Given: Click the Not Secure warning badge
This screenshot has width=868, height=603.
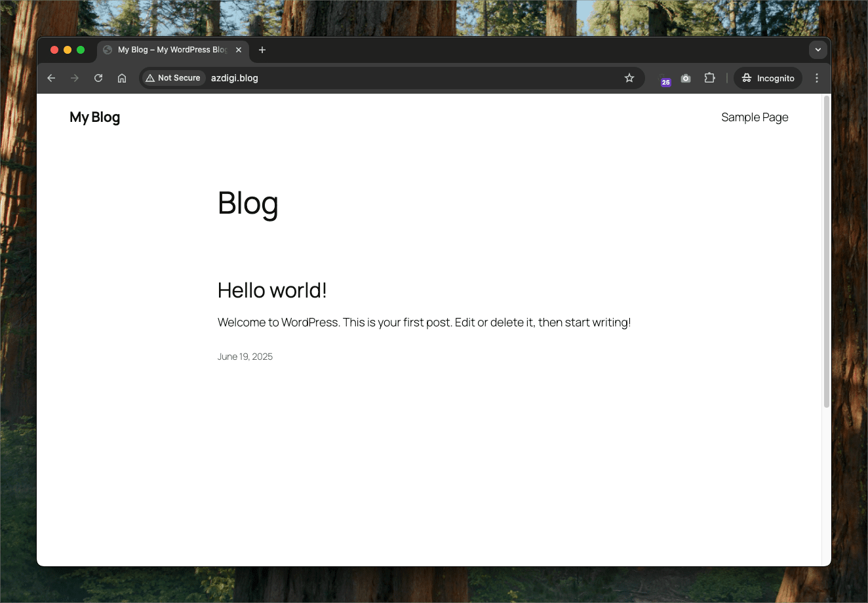Looking at the screenshot, I should point(172,77).
